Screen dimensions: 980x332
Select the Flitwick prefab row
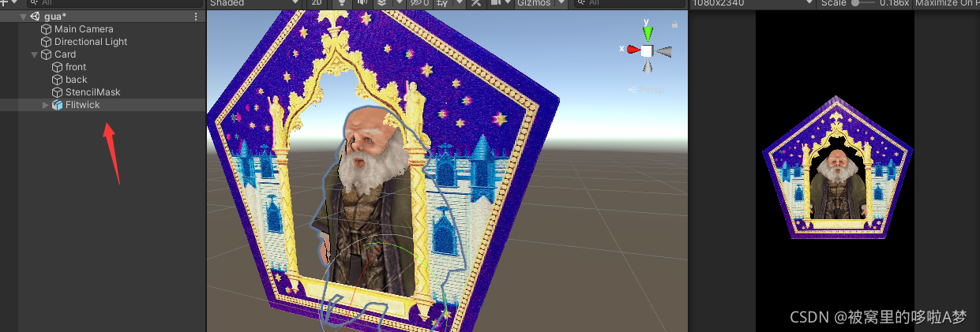click(x=103, y=105)
